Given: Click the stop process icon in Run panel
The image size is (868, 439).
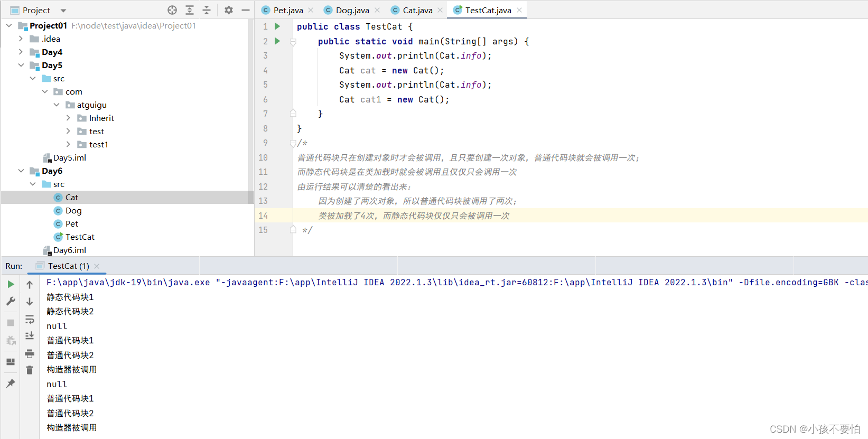Looking at the screenshot, I should tap(11, 322).
